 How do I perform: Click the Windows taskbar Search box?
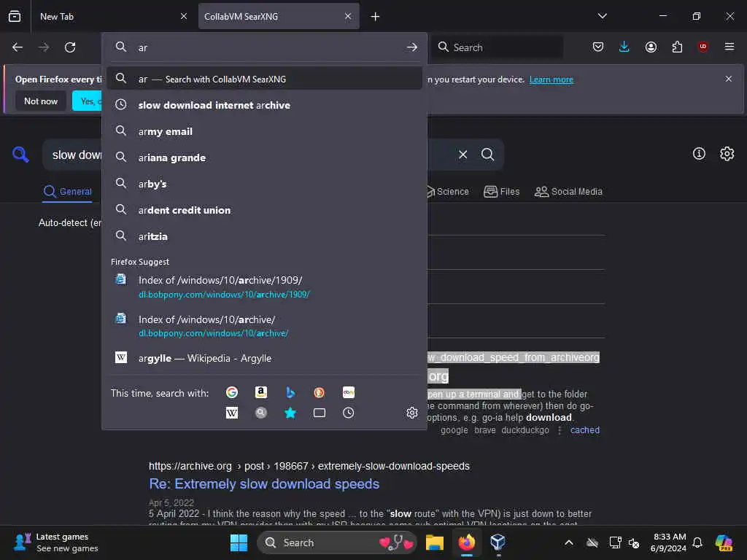(336, 542)
